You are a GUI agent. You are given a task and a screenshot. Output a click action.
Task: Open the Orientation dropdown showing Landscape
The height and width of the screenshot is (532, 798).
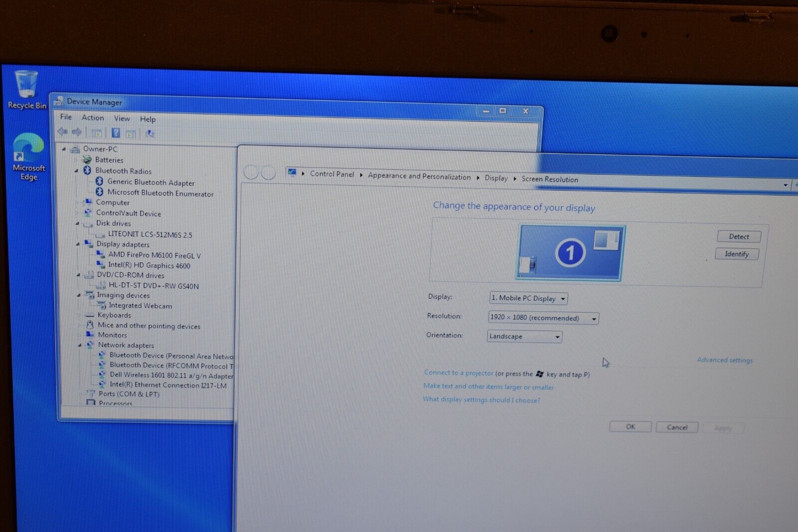[x=525, y=337]
